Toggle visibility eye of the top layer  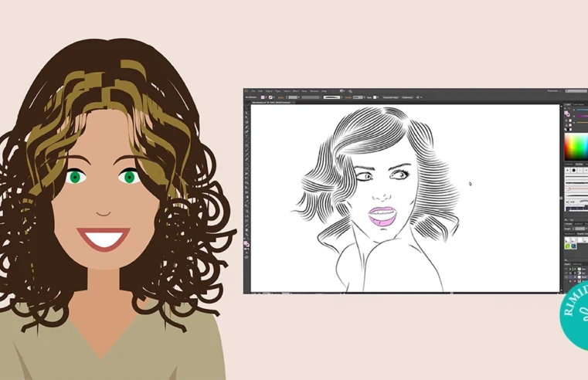coord(566,269)
